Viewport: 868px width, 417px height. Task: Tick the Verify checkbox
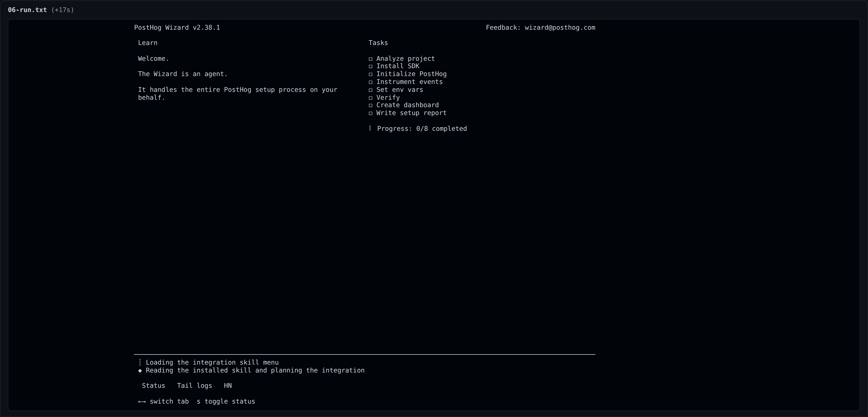click(x=370, y=98)
